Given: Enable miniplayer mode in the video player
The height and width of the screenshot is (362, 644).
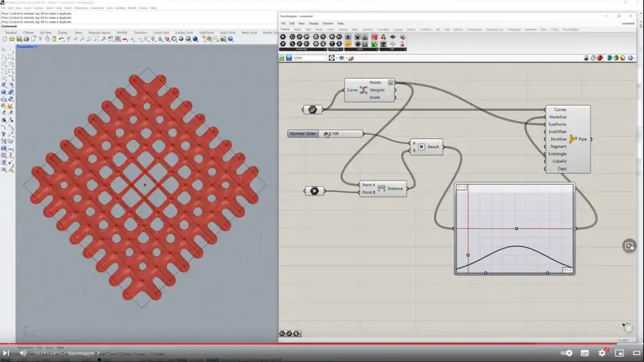Looking at the screenshot, I should (x=619, y=353).
